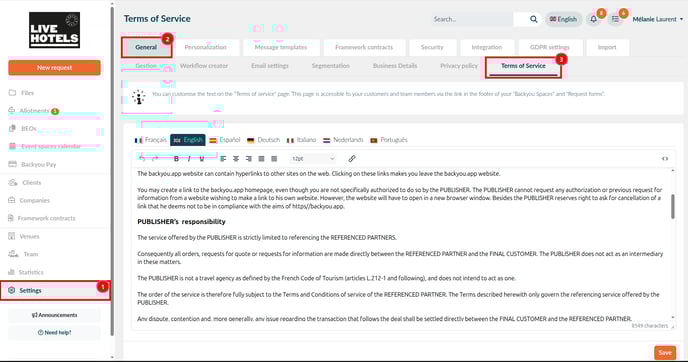Open the task list icon
688x362 pixels.
[x=616, y=19]
